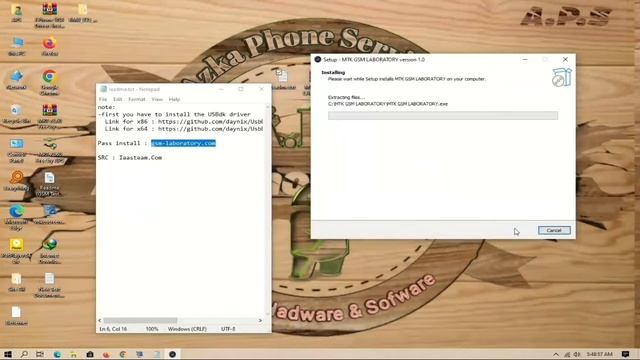Click the Notepad scroll right arrow
This screenshot has height=360, width=640.
(x=260, y=320)
